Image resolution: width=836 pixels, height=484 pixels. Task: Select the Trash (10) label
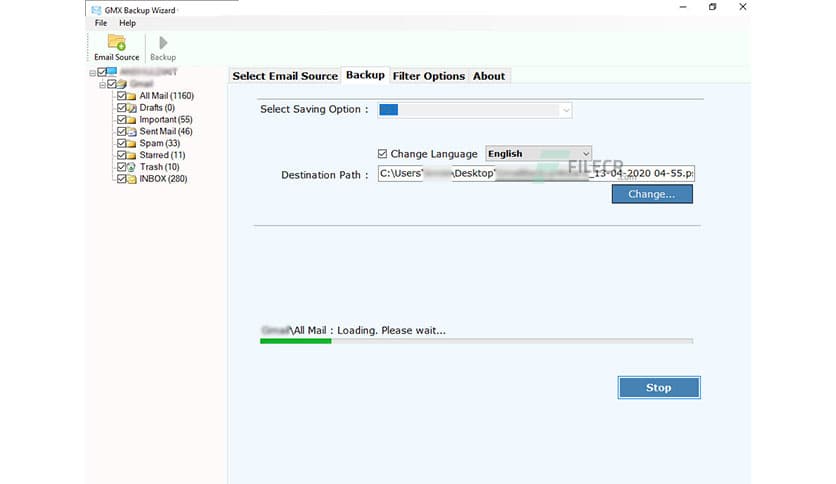(159, 167)
